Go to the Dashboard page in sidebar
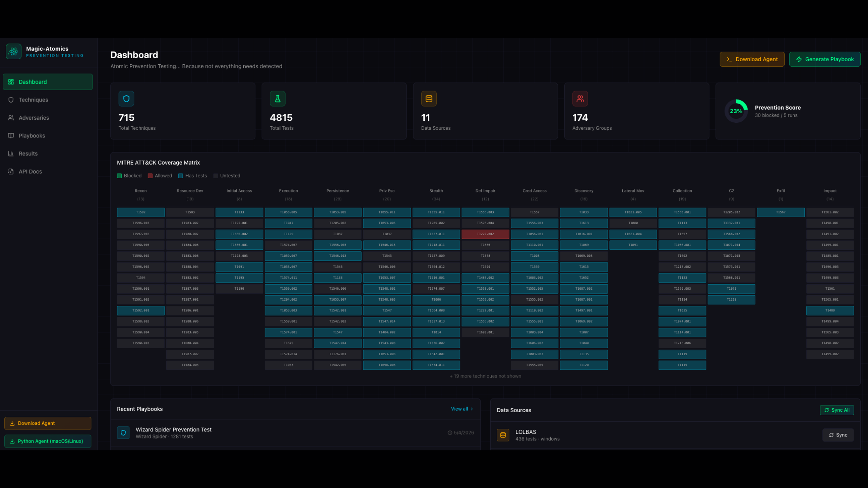868x488 pixels. 48,82
